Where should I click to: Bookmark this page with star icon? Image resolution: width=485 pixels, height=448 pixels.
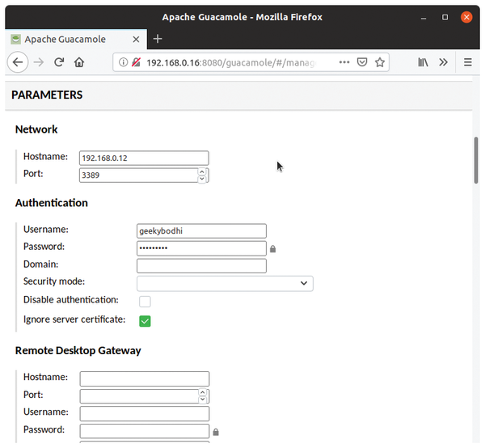380,62
